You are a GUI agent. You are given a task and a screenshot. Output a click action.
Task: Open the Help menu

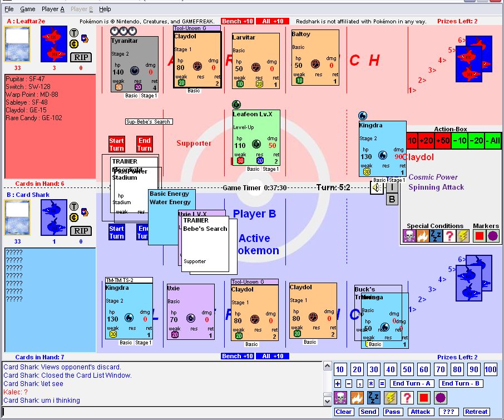pyautogui.click(x=105, y=9)
